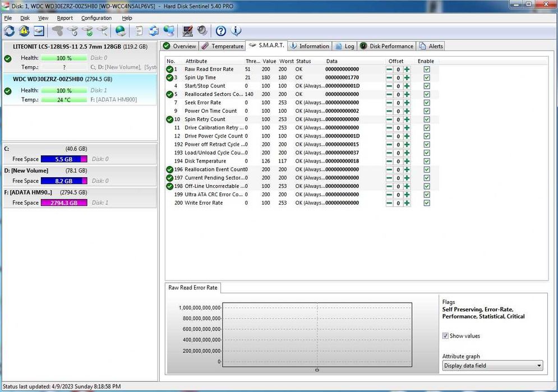558x392 pixels.
Task: Uncheck Enable for Spin Up Time
Action: point(427,77)
